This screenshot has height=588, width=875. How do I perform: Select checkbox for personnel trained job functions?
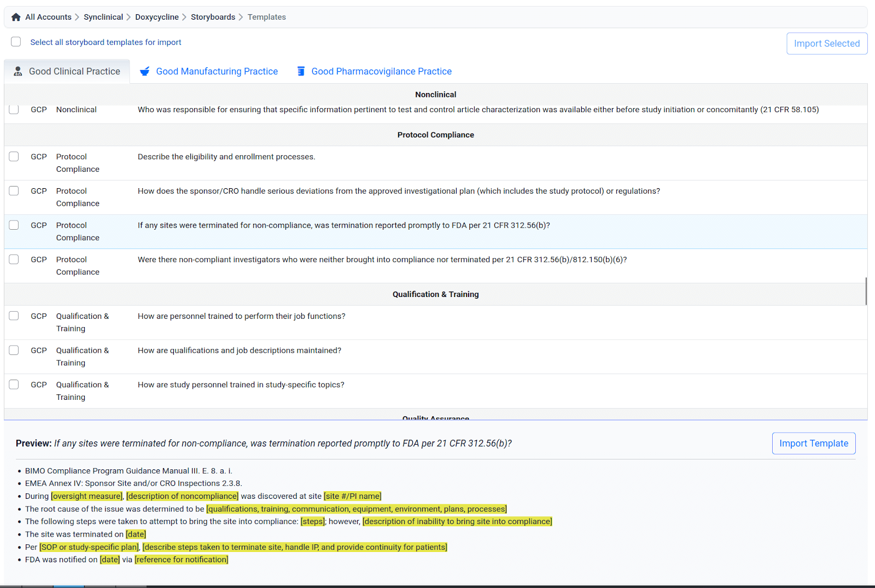pos(14,316)
